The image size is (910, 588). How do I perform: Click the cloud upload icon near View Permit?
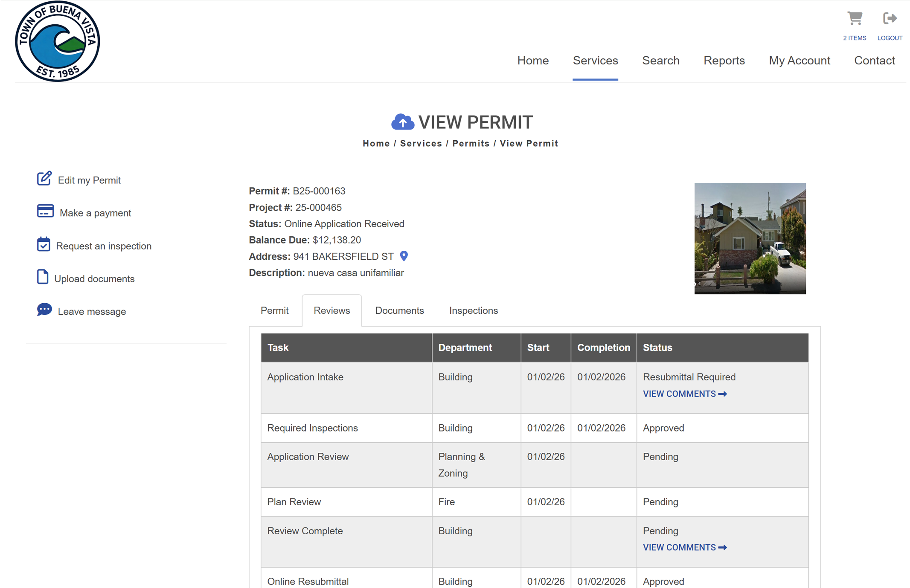coord(402,122)
